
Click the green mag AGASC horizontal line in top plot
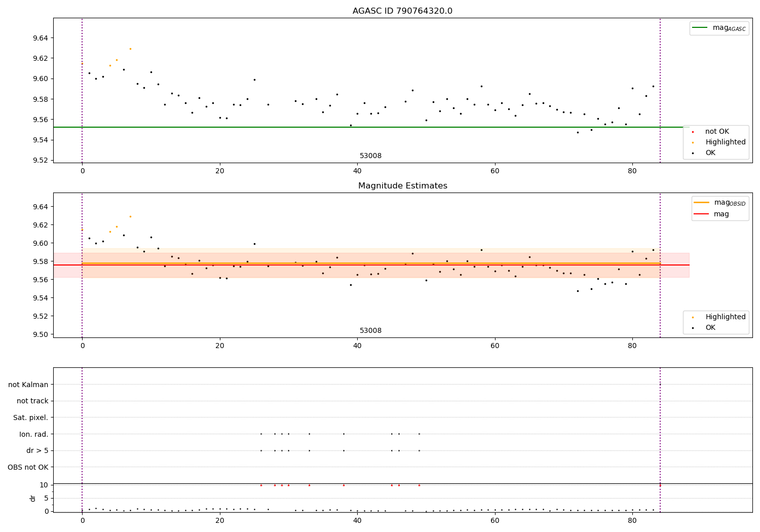pos(371,127)
